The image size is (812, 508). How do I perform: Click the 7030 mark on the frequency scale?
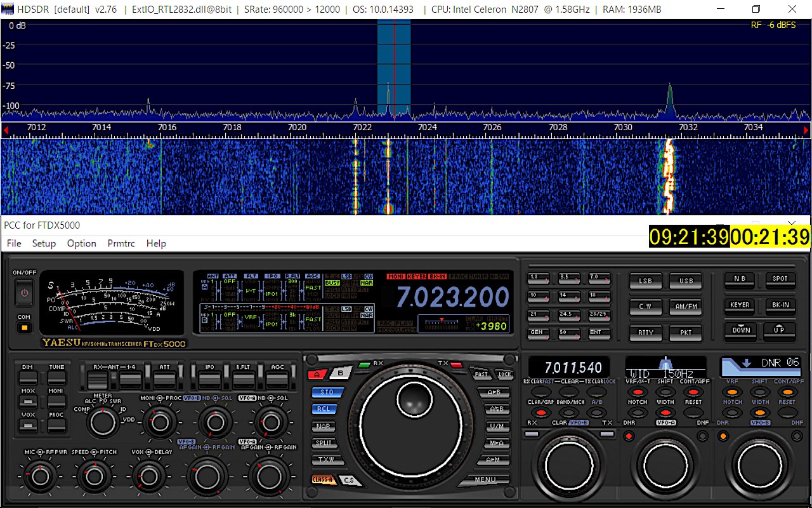point(623,128)
